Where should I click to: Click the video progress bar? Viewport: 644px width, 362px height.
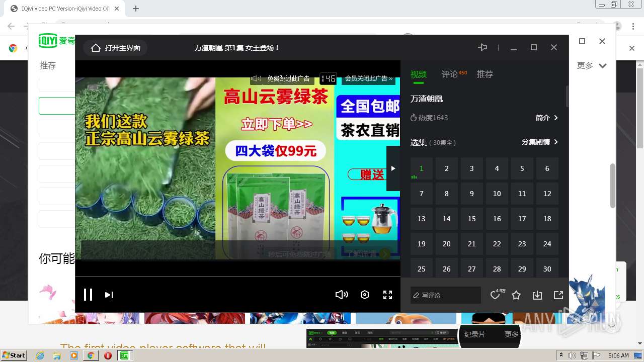(237, 277)
